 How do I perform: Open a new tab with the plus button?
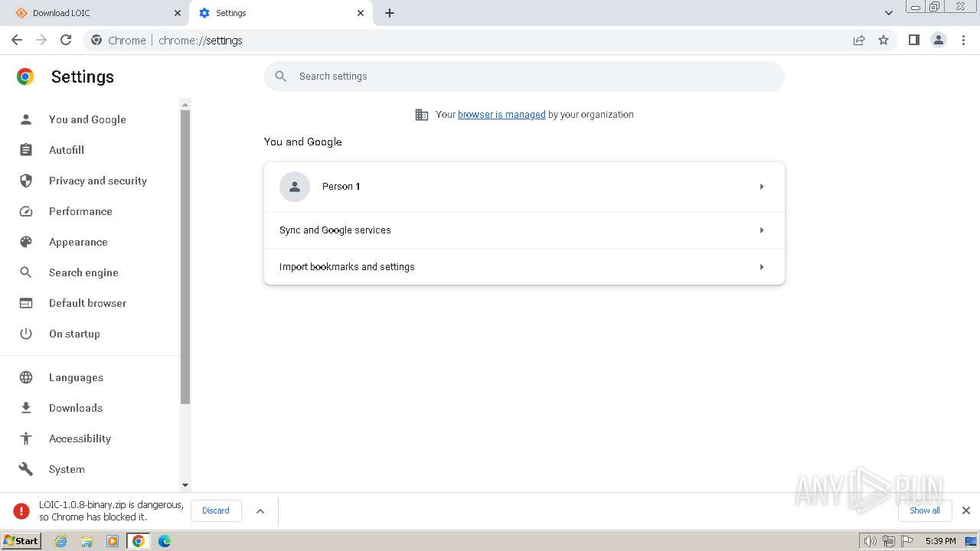tap(390, 13)
